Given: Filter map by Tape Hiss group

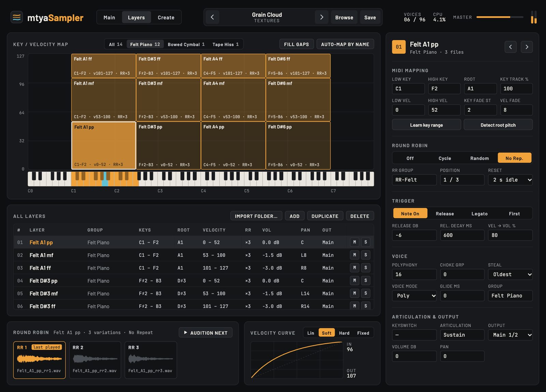Looking at the screenshot, I should coord(226,44).
